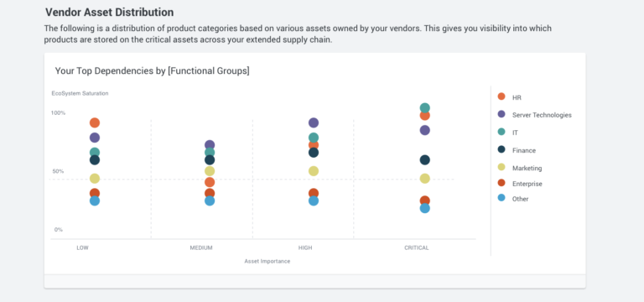
Task: Select the Marketing yellow dot in MEDIUM column
Action: (x=210, y=171)
